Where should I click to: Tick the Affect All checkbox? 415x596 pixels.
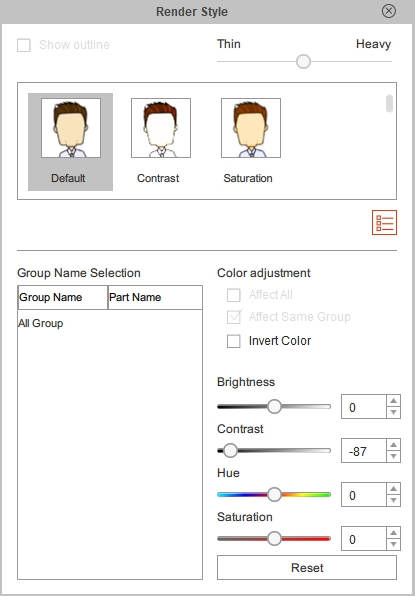(233, 295)
